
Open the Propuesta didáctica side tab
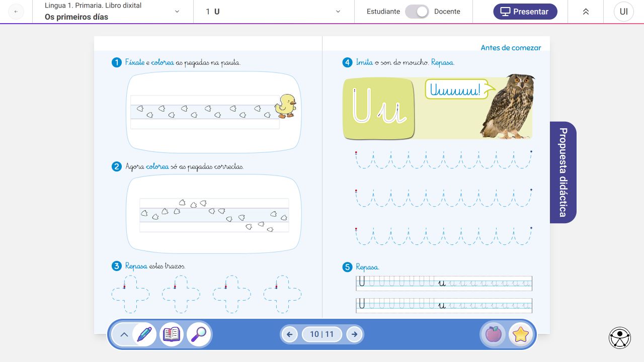click(x=563, y=172)
